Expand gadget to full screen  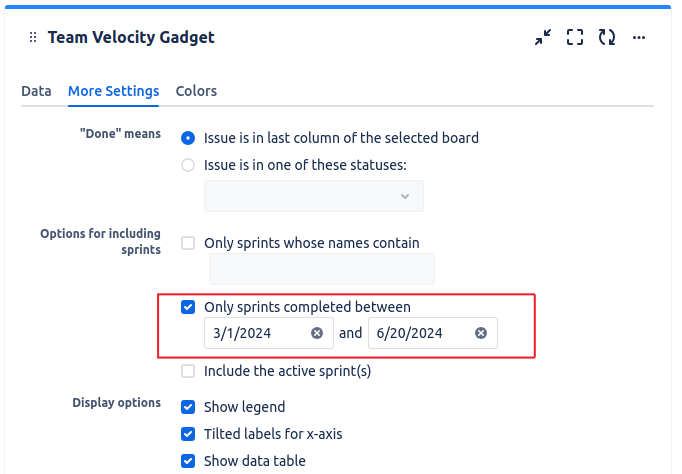point(575,37)
